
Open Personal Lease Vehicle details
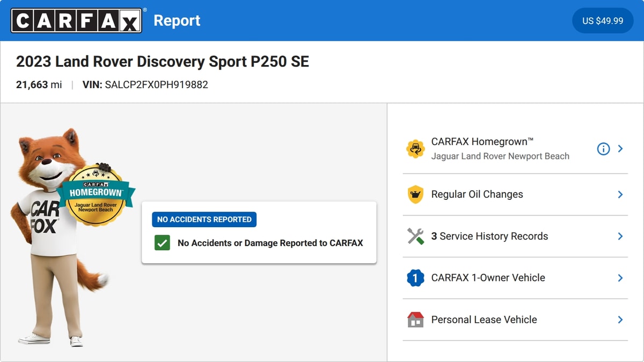coord(515,320)
